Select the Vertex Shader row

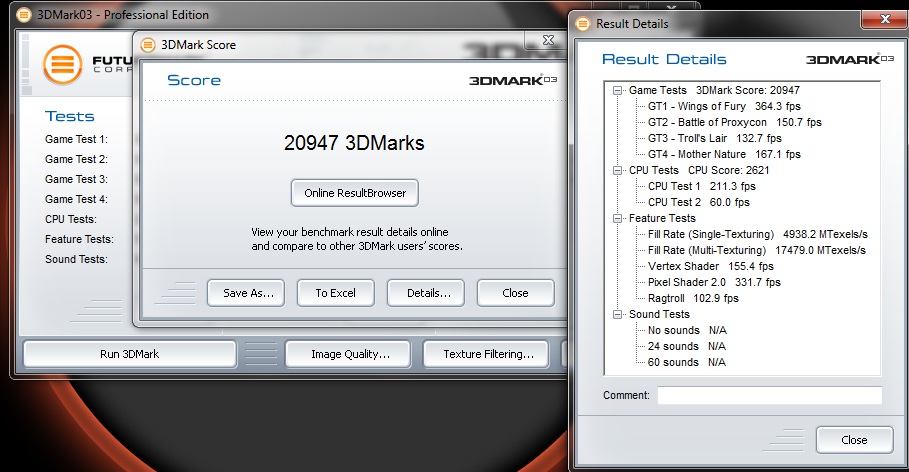coord(711,266)
